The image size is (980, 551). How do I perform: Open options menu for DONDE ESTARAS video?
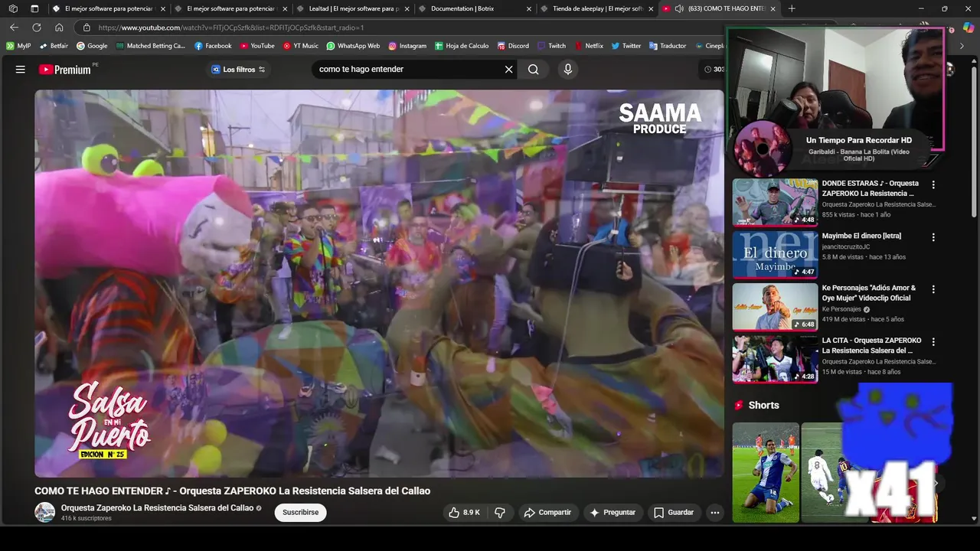click(x=933, y=184)
